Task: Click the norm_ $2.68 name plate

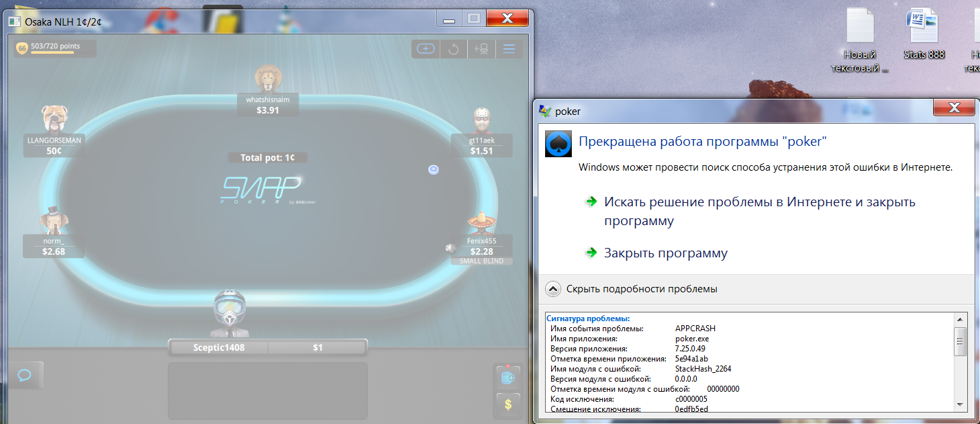Action: coord(54,246)
